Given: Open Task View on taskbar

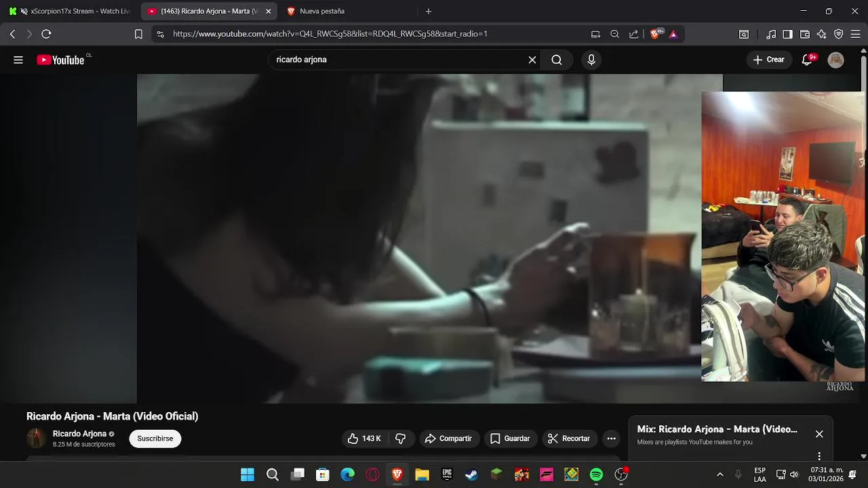Looking at the screenshot, I should (298, 474).
